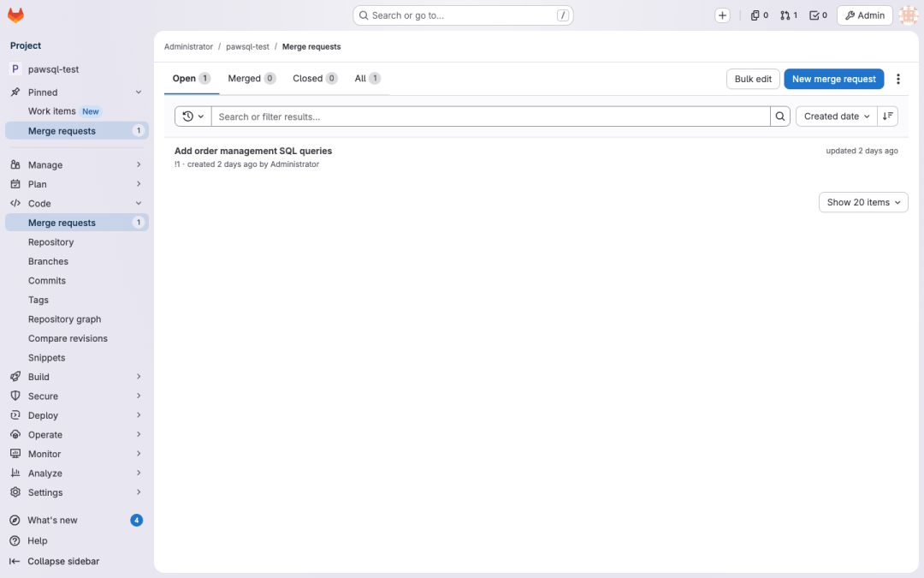924x578 pixels.
Task: Switch to the All tab
Action: [x=367, y=79]
